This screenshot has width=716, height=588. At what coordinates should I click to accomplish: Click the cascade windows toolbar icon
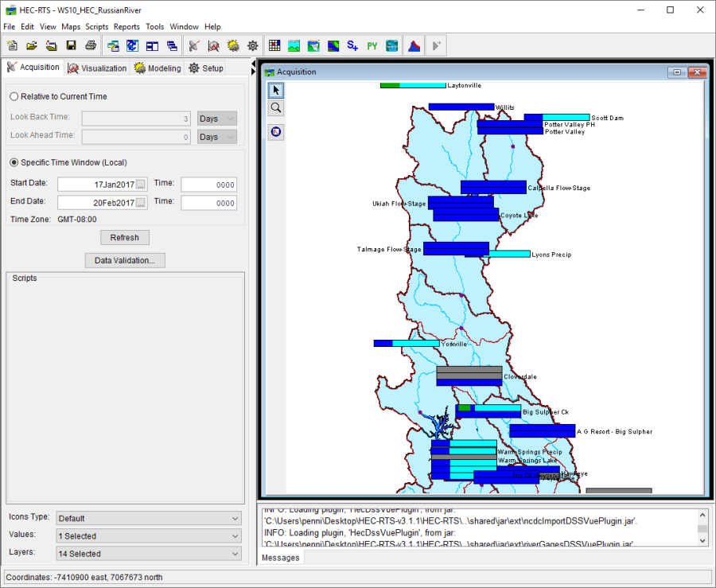(x=172, y=45)
